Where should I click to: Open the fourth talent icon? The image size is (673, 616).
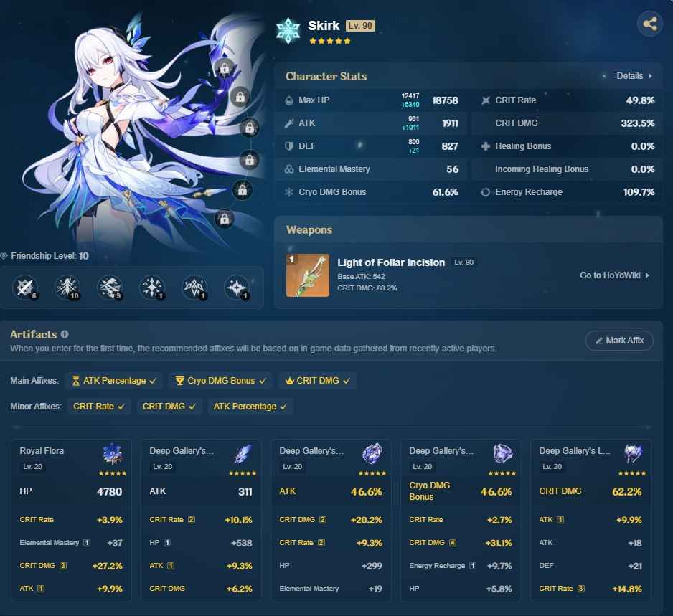click(x=152, y=288)
